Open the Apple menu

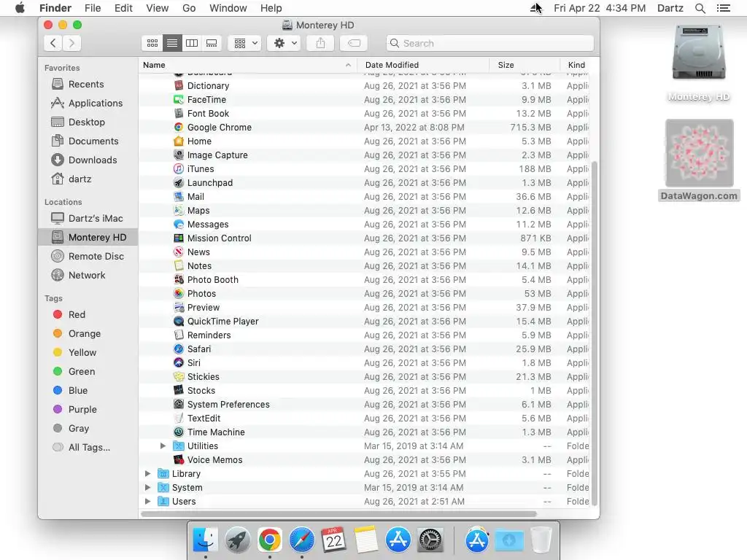pyautogui.click(x=20, y=8)
